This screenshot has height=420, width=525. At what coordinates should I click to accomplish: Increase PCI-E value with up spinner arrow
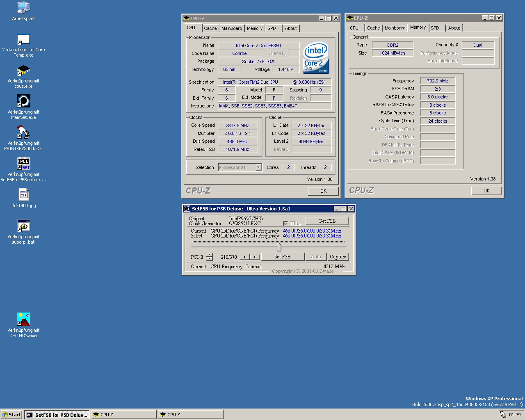pos(210,255)
